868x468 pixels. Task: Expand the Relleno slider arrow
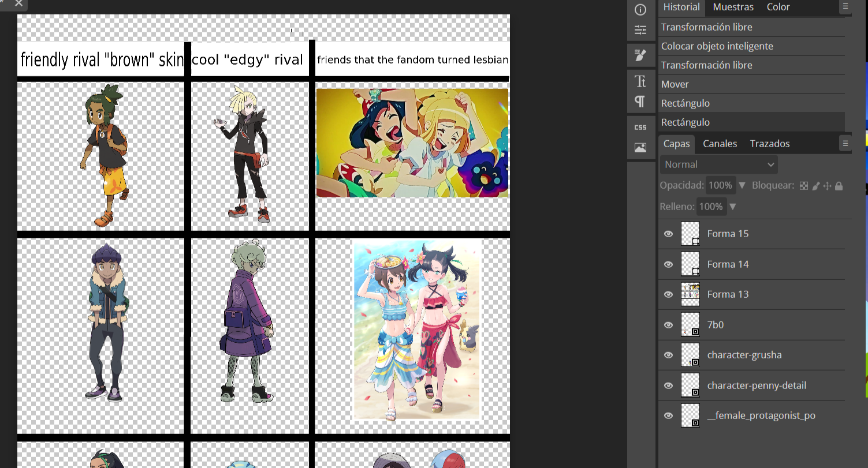click(733, 207)
